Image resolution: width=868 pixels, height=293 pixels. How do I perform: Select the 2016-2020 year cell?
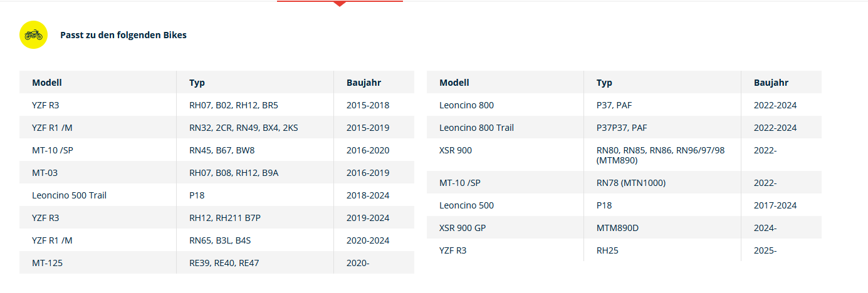[x=368, y=150]
